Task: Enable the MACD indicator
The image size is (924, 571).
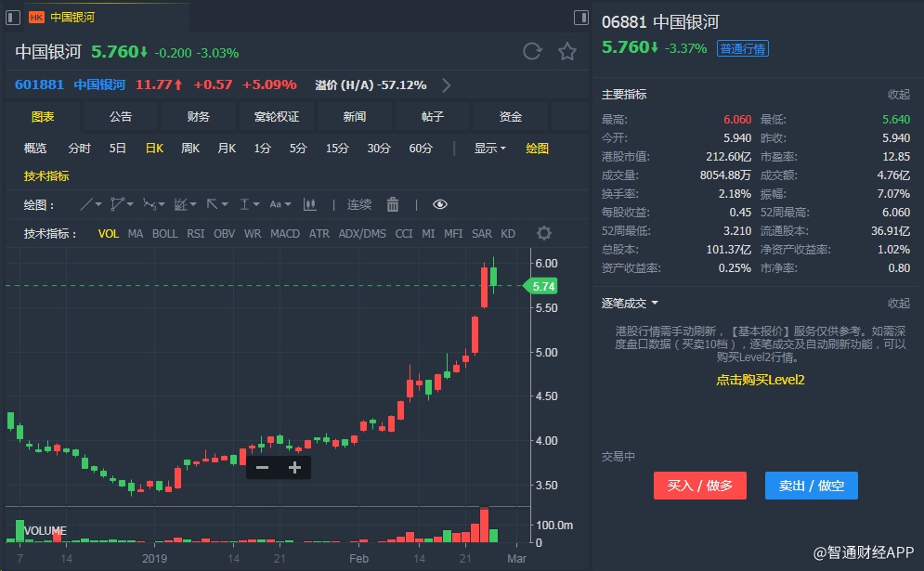Action: pos(285,234)
